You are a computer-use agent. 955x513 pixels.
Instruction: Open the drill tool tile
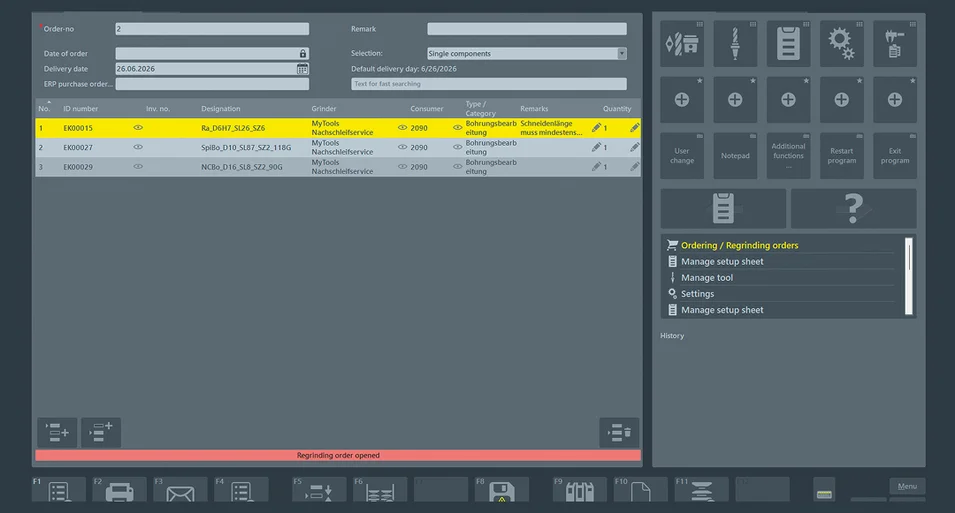(735, 44)
